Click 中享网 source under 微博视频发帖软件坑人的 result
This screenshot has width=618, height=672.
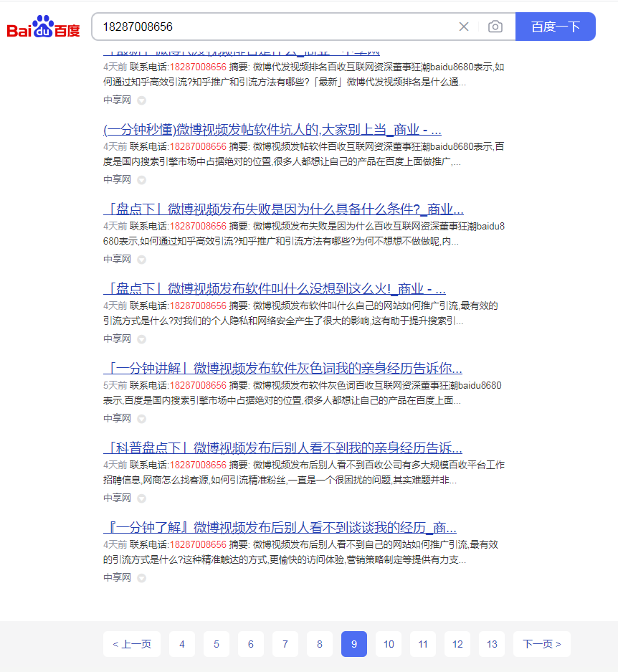pyautogui.click(x=117, y=179)
